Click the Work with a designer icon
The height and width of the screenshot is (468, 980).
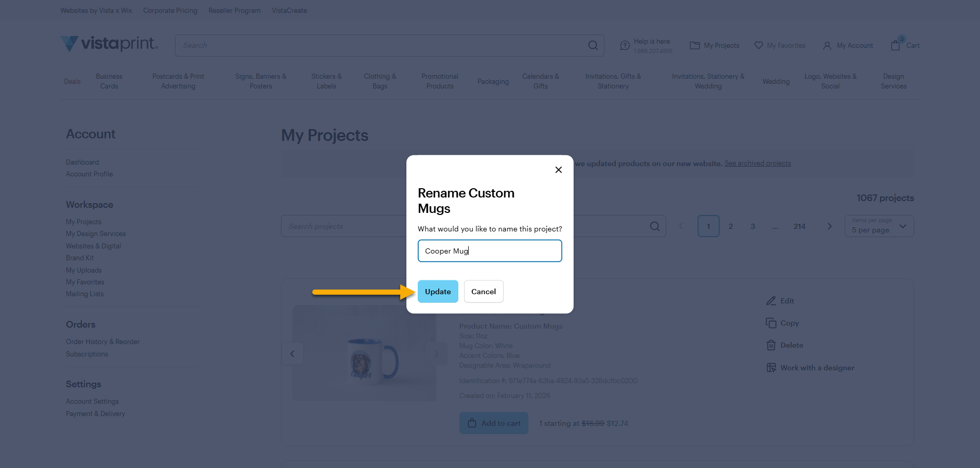click(771, 368)
